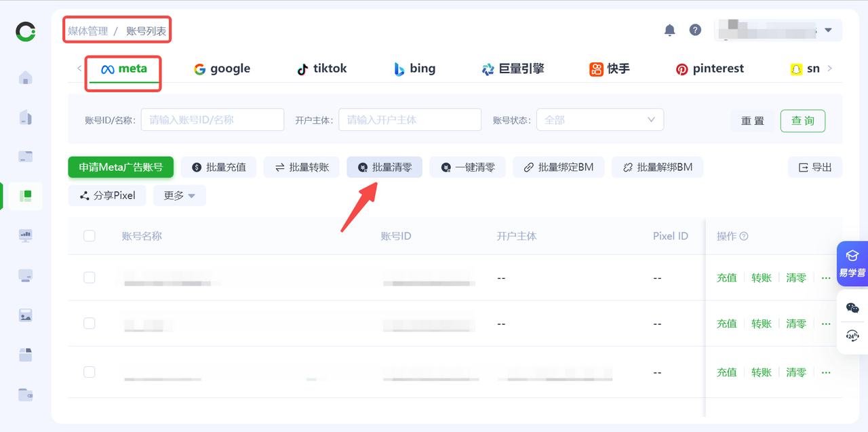The height and width of the screenshot is (432, 868).
Task: Click 充值 link in the first row
Action: pyautogui.click(x=726, y=277)
